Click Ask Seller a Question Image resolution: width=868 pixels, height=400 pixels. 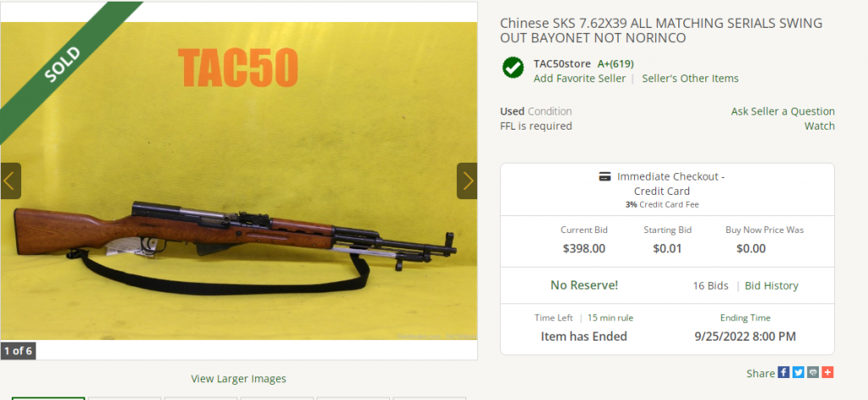[782, 111]
